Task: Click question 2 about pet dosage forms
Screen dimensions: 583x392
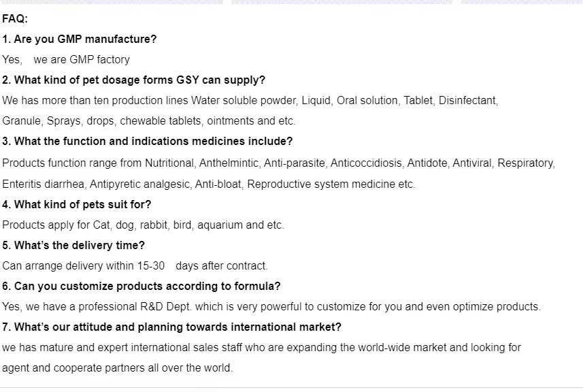Action: tap(134, 80)
